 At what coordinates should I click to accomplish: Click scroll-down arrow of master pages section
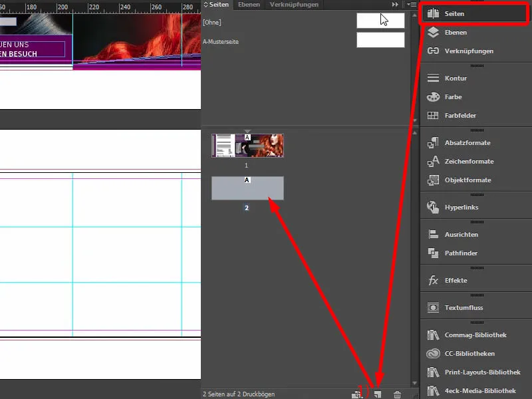[x=414, y=120]
